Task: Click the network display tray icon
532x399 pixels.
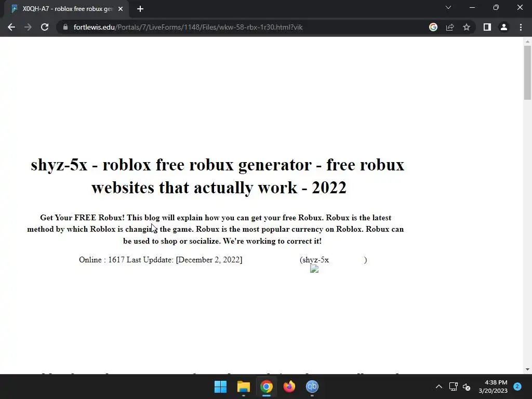Action: coord(453,387)
